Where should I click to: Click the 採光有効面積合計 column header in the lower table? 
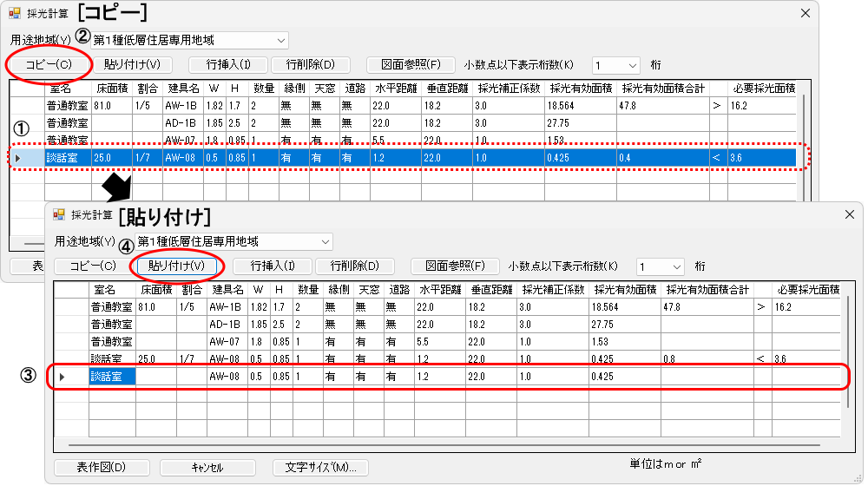coord(706,289)
